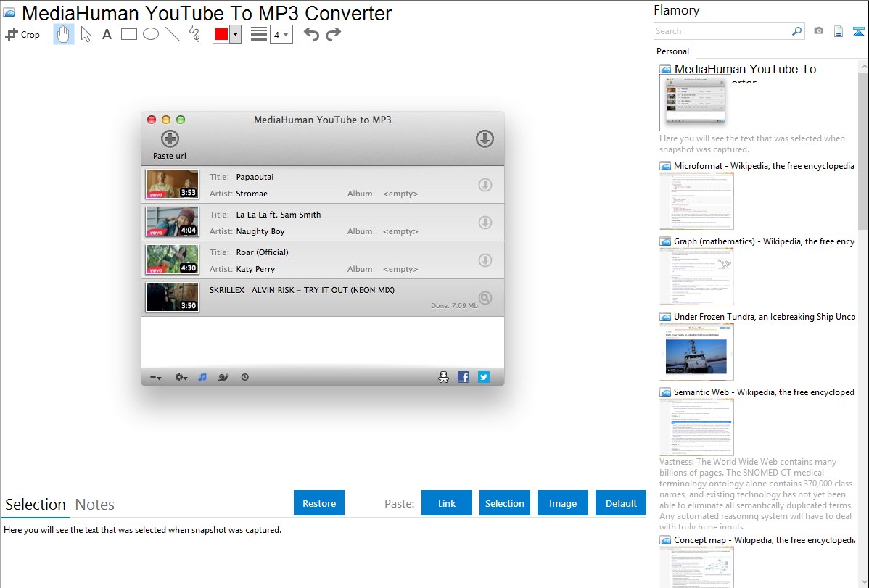Select the ellipse shape tool

[151, 34]
